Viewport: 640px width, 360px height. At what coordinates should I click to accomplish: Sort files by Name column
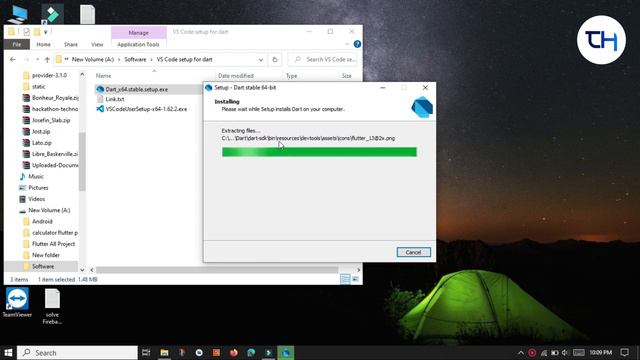click(103, 76)
